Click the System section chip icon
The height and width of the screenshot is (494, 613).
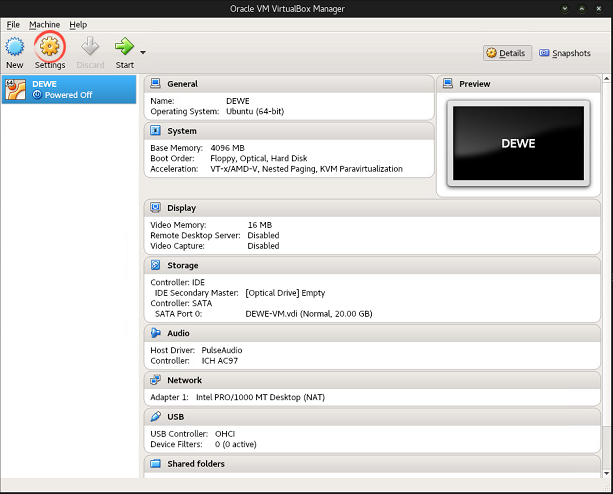[x=155, y=131]
